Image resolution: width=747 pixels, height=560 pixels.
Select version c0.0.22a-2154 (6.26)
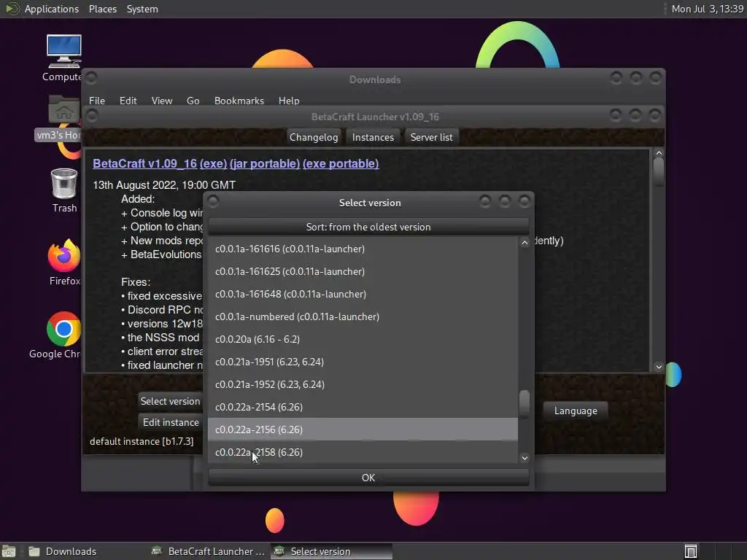click(363, 407)
